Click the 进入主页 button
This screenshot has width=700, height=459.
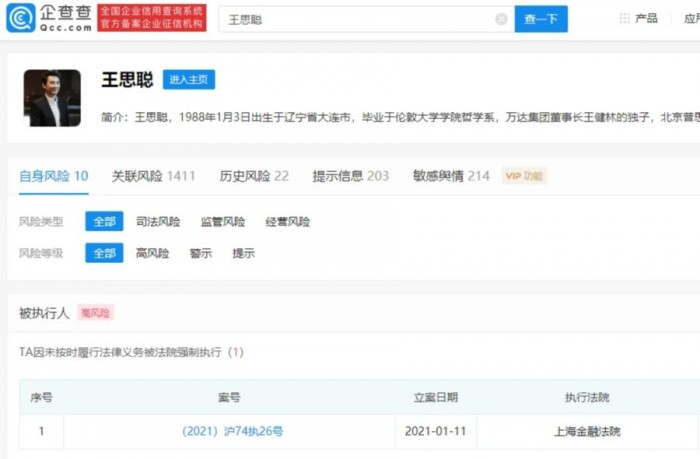189,80
